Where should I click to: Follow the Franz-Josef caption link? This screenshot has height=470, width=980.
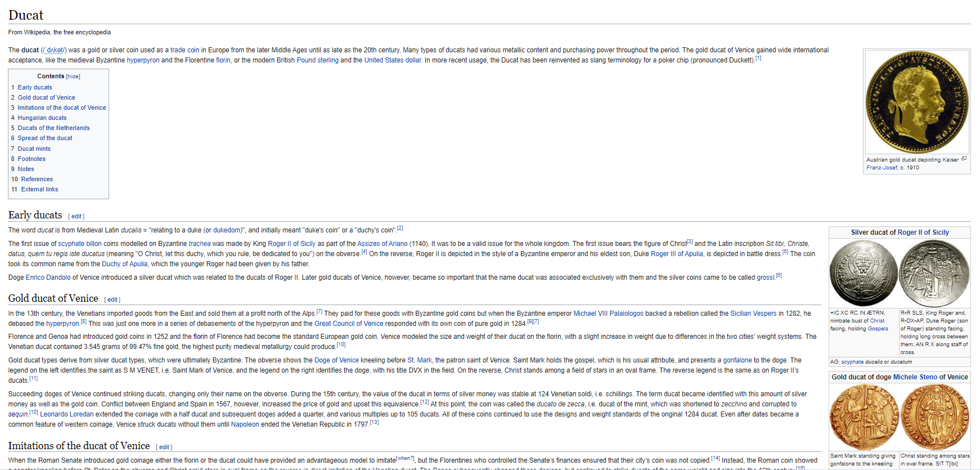882,168
